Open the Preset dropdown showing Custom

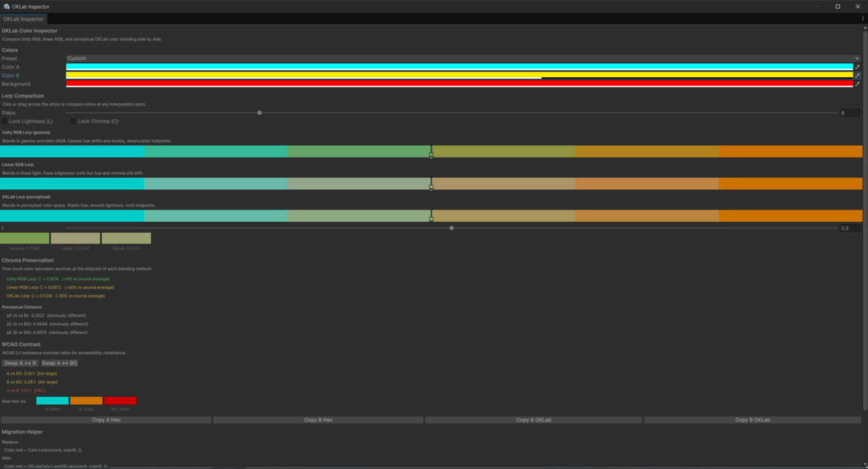pos(463,59)
